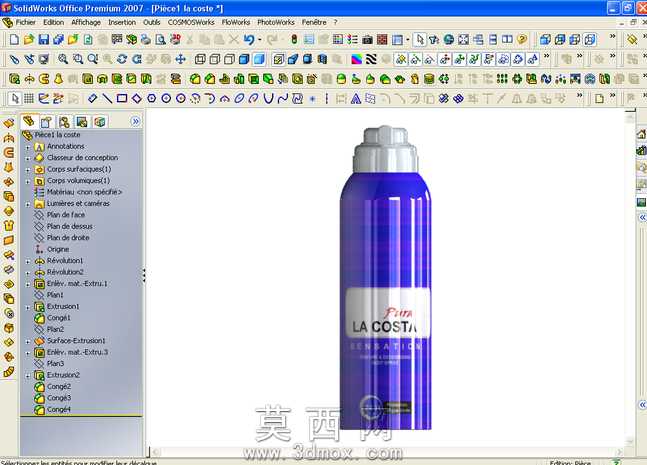647x465 pixels.
Task: Open the Undo history dropdown arrow
Action: coord(260,40)
